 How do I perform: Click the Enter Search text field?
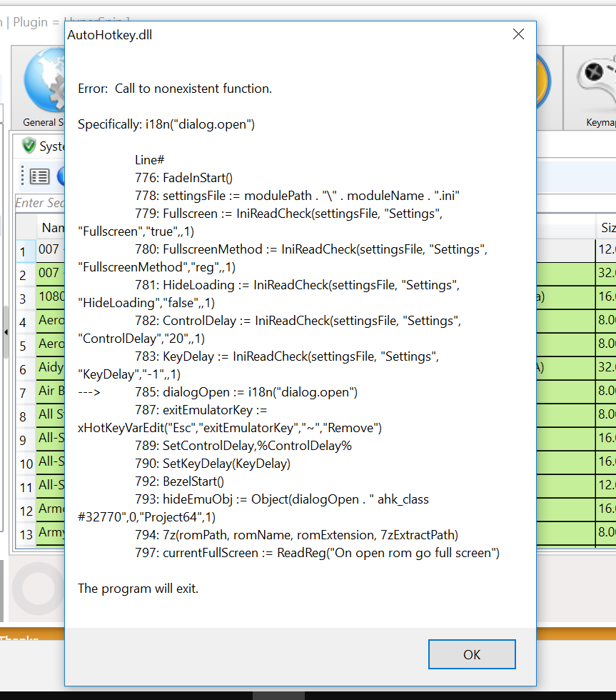coord(40,203)
